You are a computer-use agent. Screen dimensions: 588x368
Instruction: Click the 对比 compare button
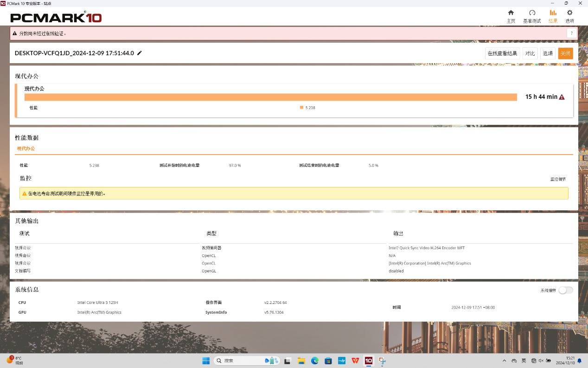pos(530,53)
